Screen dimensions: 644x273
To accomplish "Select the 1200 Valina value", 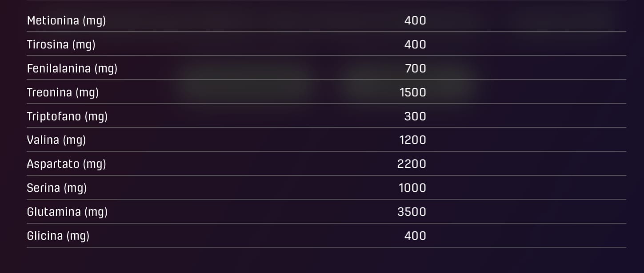I will [x=413, y=140].
